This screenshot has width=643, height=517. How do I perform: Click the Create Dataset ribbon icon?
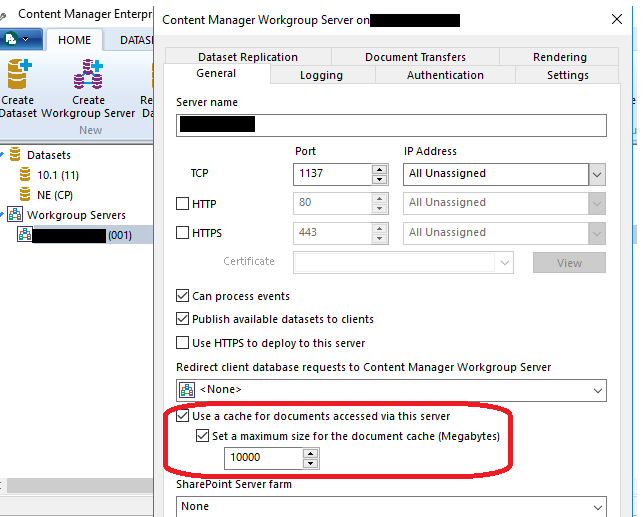[x=18, y=74]
